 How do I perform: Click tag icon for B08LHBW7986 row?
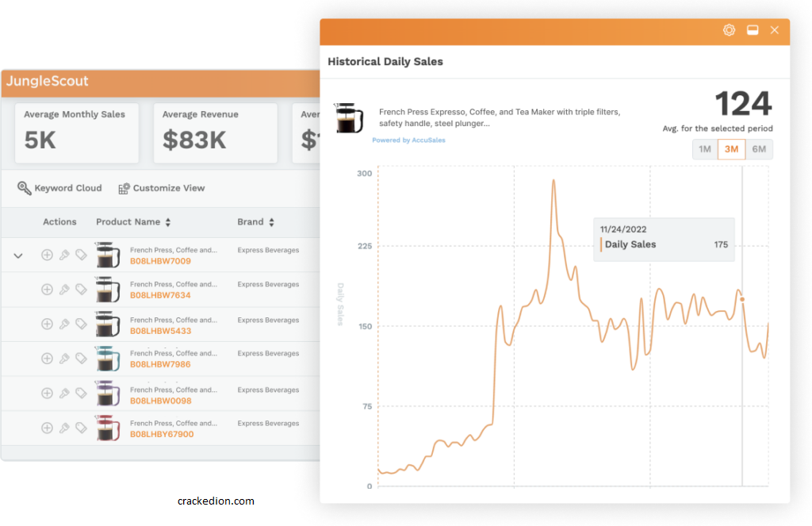pos(82,358)
